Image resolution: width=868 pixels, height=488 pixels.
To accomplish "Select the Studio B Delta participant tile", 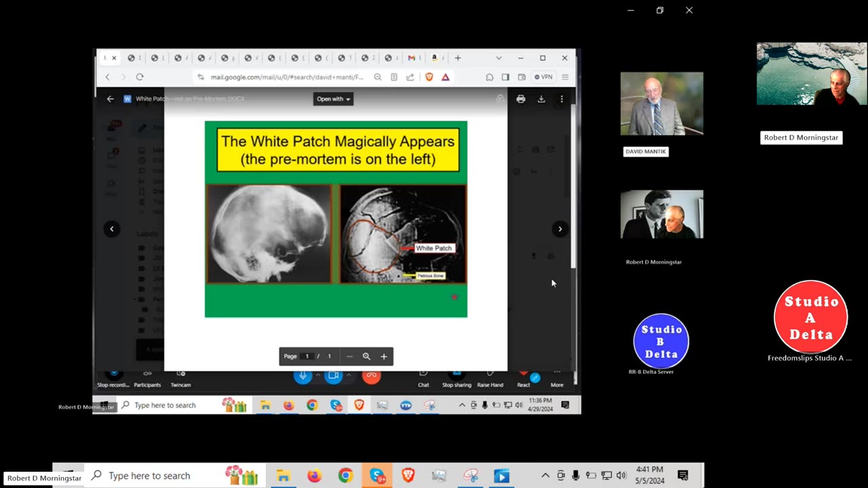I will click(661, 341).
